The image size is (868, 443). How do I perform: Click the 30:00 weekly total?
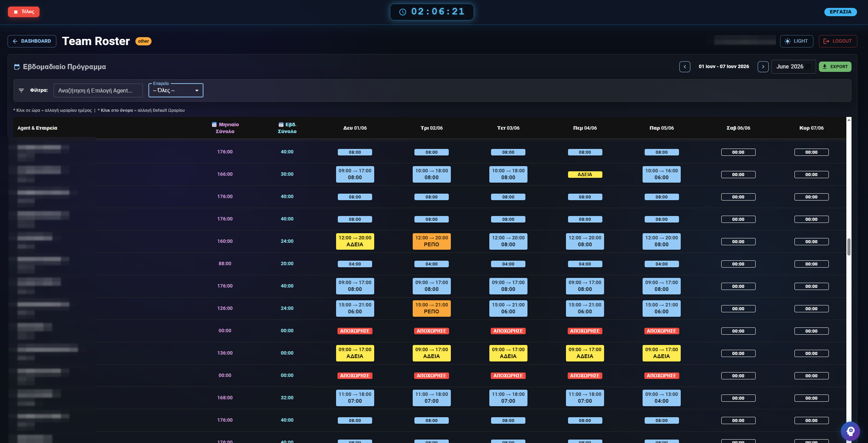(287, 174)
